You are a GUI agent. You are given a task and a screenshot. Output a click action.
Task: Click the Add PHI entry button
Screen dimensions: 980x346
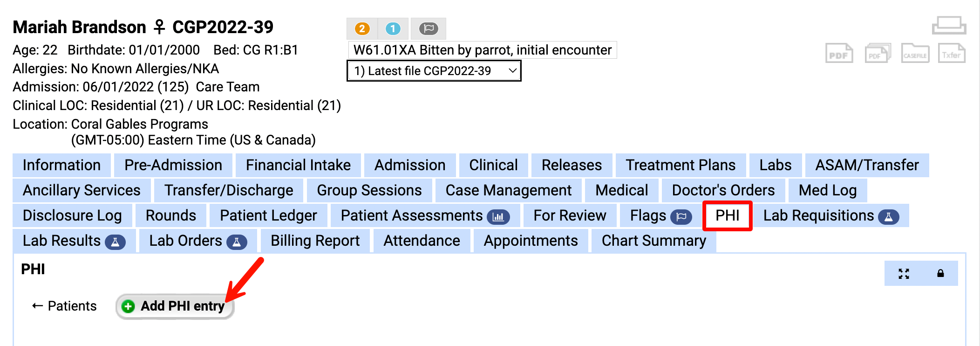(175, 306)
